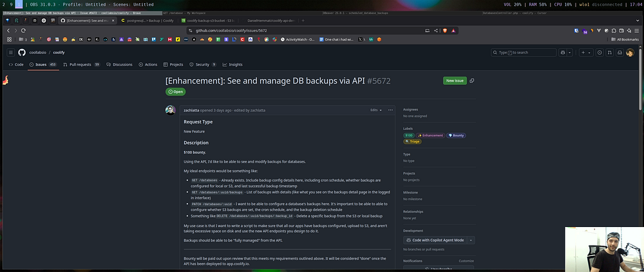
Task: Open the Leo AI assistant star icon
Action: [629, 30]
